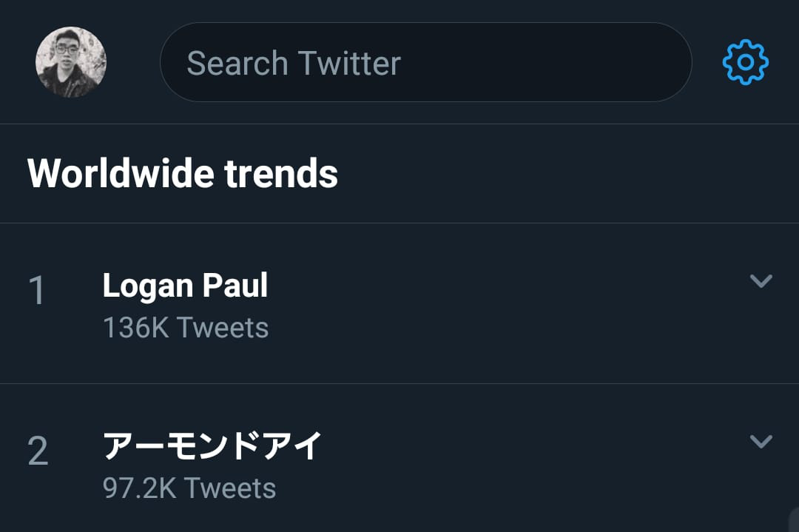Show more options for top trend
The image size is (799, 532).
pyautogui.click(x=761, y=280)
